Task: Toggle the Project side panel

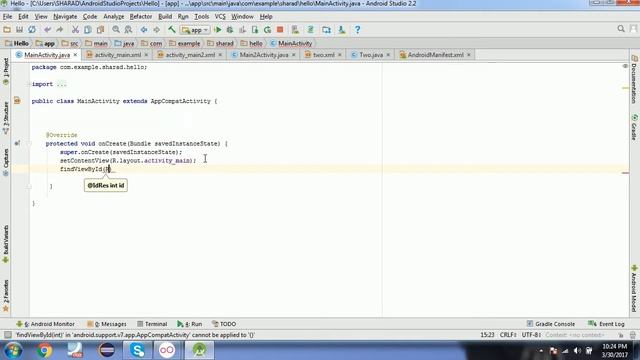Action: [x=6, y=72]
